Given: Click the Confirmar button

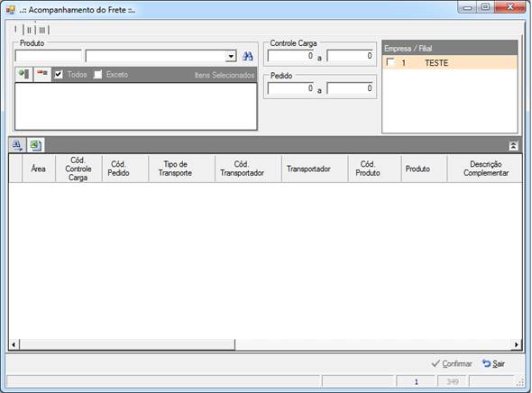Looking at the screenshot, I should (452, 363).
